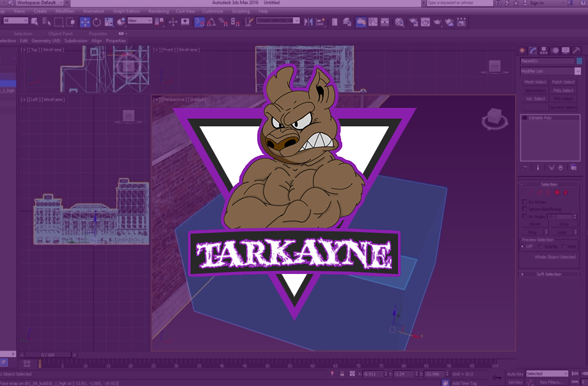Choose the Select Object arrow tool
Viewport: 588px width, 386px height.
(35, 22)
